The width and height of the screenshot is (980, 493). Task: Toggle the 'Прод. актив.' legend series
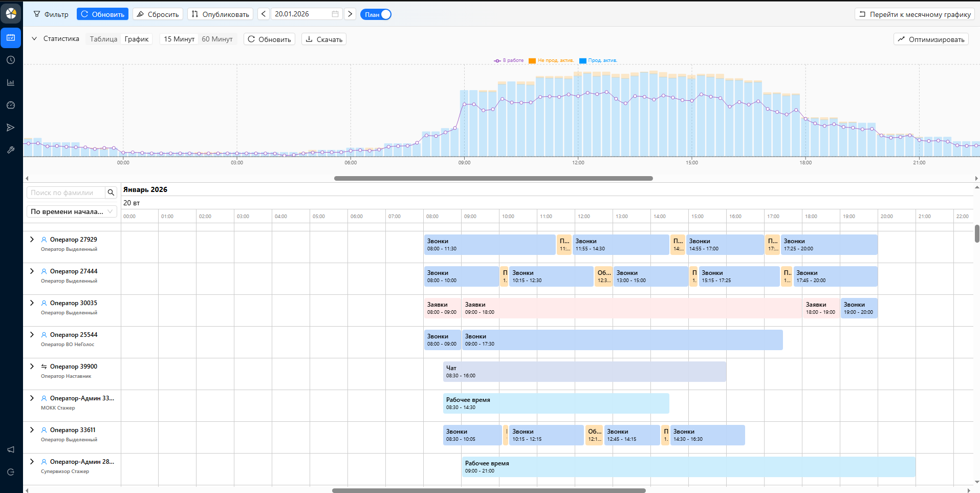click(598, 60)
